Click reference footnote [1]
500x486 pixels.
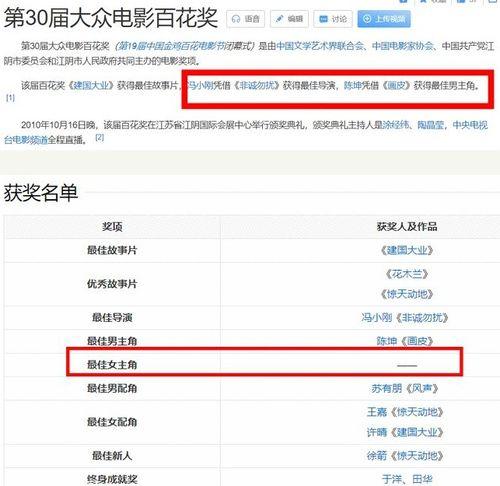pos(10,98)
